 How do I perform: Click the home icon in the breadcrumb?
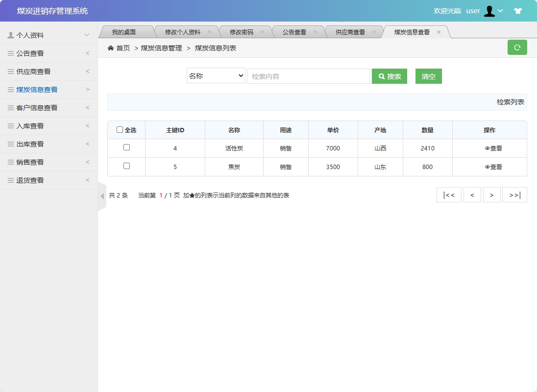(110, 49)
